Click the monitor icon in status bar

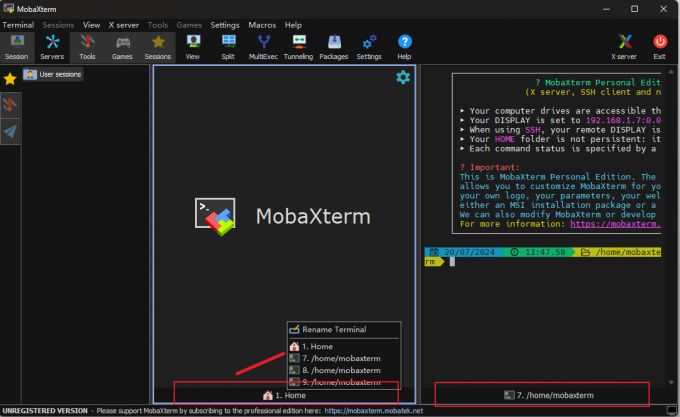tap(671, 410)
